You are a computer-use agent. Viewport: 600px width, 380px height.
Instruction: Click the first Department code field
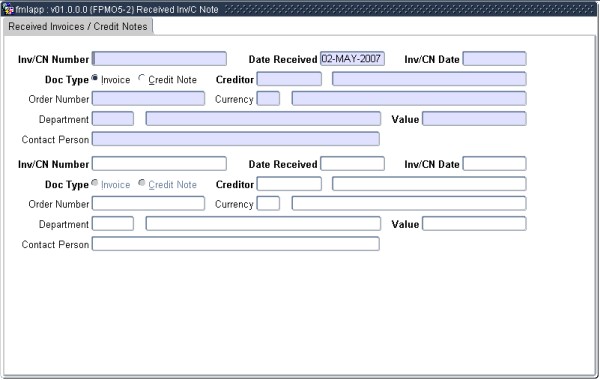click(113, 119)
